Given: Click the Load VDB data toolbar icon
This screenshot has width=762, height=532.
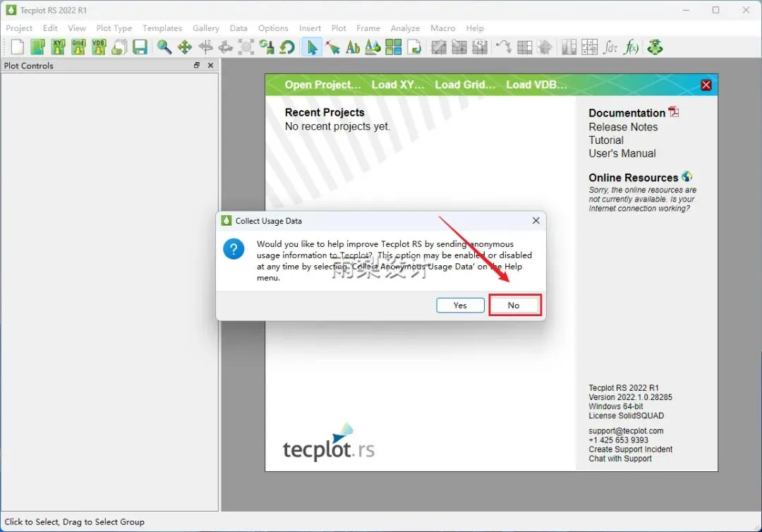Looking at the screenshot, I should [99, 47].
